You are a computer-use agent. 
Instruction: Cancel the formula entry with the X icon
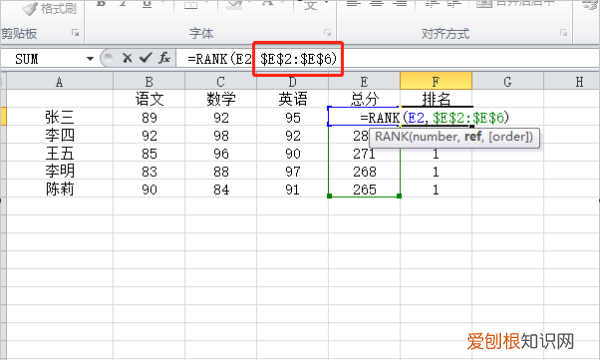127,58
